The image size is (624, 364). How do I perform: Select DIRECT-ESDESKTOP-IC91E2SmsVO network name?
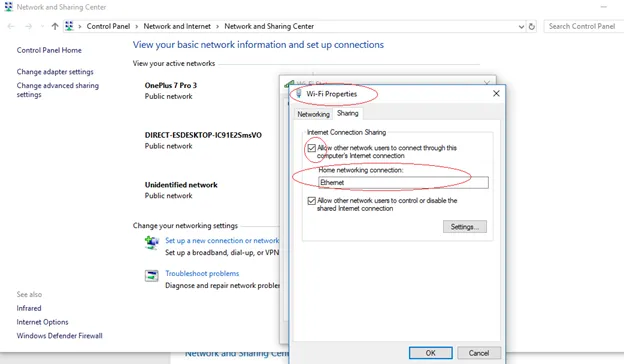(203, 135)
